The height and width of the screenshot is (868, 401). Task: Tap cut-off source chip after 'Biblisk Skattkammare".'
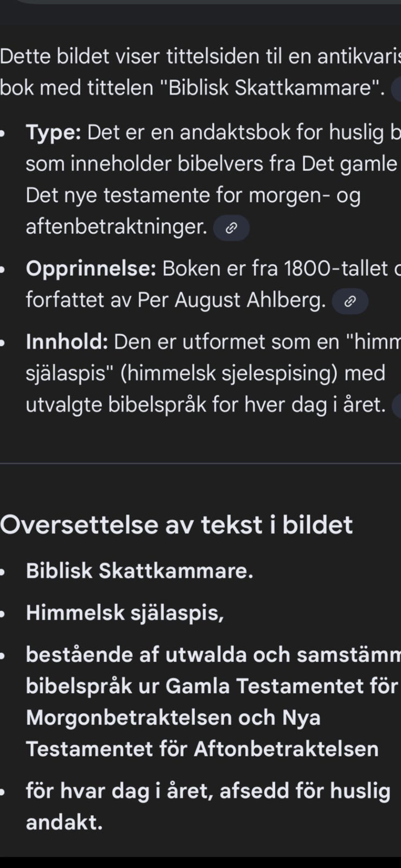coord(397,90)
